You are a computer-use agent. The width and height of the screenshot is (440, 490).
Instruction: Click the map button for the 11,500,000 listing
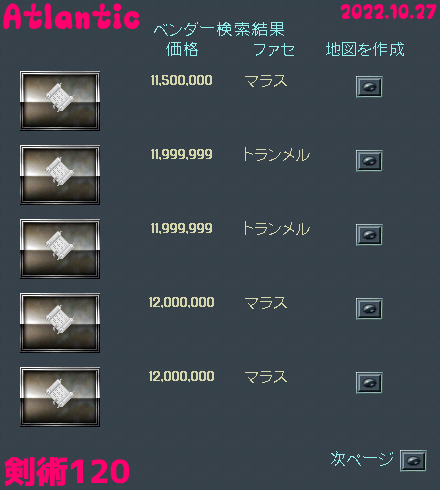(x=369, y=87)
